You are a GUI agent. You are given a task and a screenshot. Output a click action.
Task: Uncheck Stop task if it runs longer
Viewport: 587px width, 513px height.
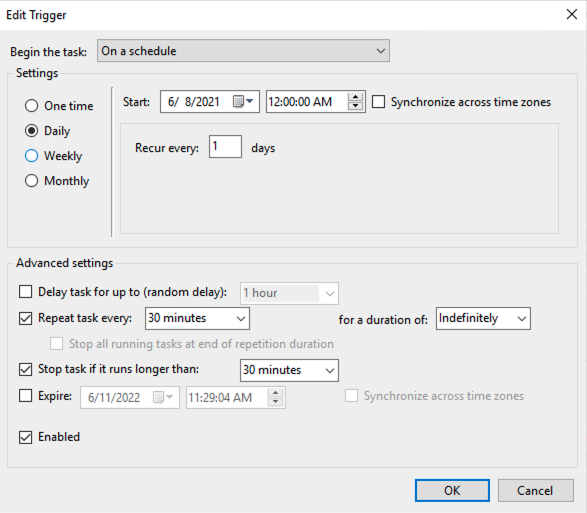click(25, 370)
